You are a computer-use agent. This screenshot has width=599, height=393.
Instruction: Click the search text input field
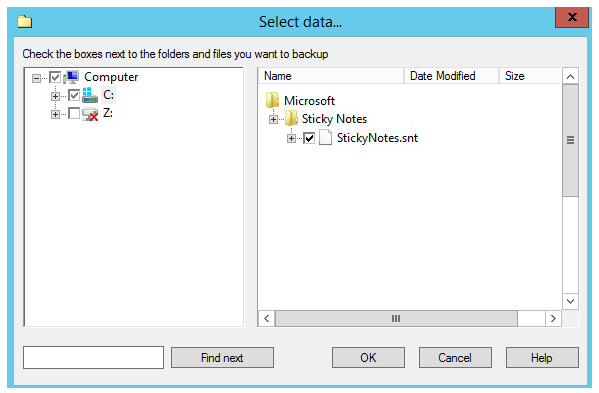[x=94, y=357]
